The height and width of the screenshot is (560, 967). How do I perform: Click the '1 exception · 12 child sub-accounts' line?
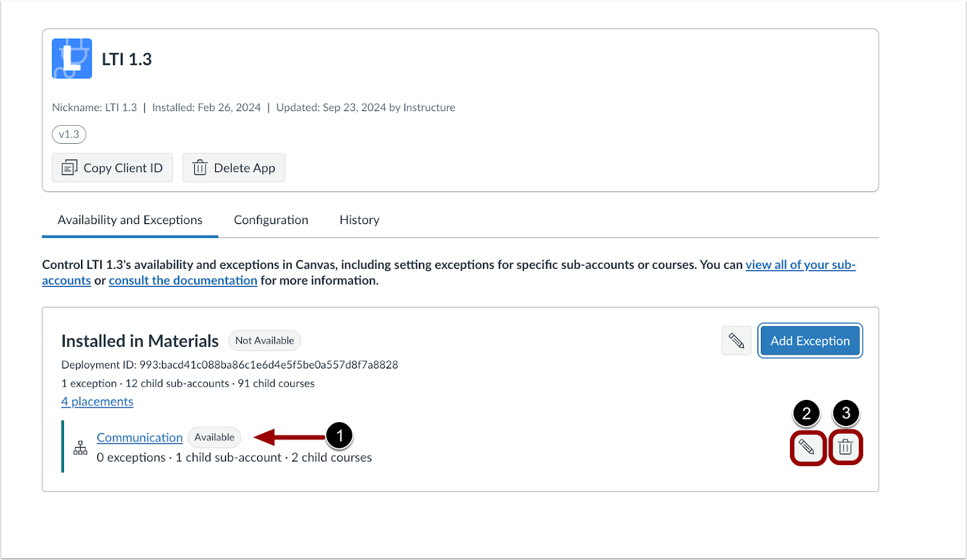click(188, 384)
